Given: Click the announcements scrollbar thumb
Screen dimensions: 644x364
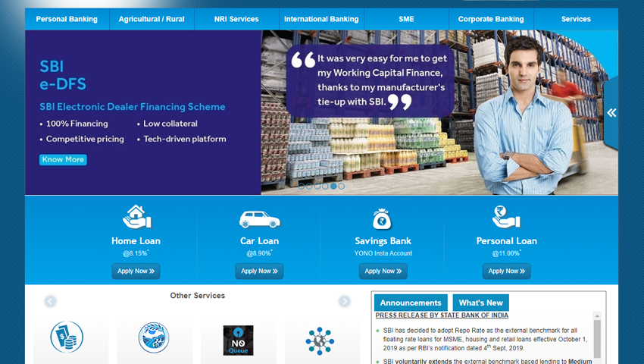Looking at the screenshot, I should pos(597,339).
